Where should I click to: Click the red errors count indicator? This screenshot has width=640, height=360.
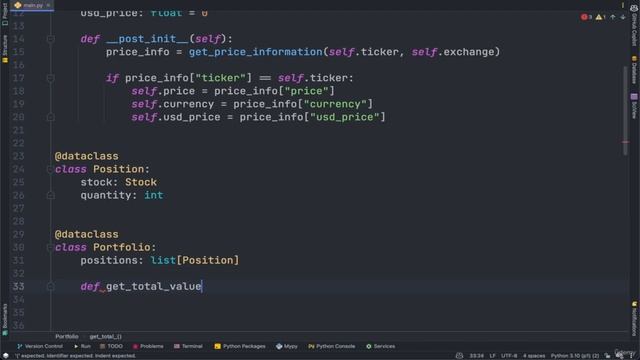point(586,17)
